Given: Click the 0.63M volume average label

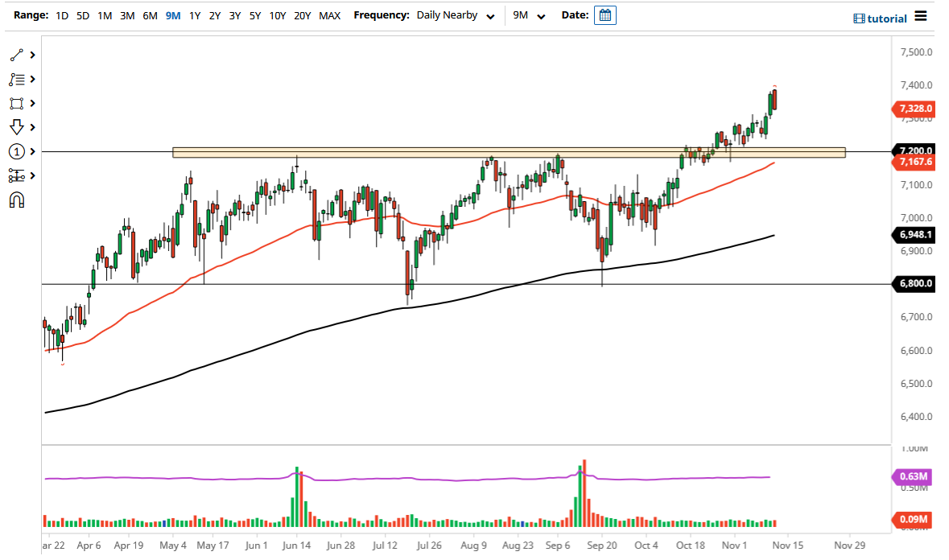Looking at the screenshot, I should click(x=913, y=476).
